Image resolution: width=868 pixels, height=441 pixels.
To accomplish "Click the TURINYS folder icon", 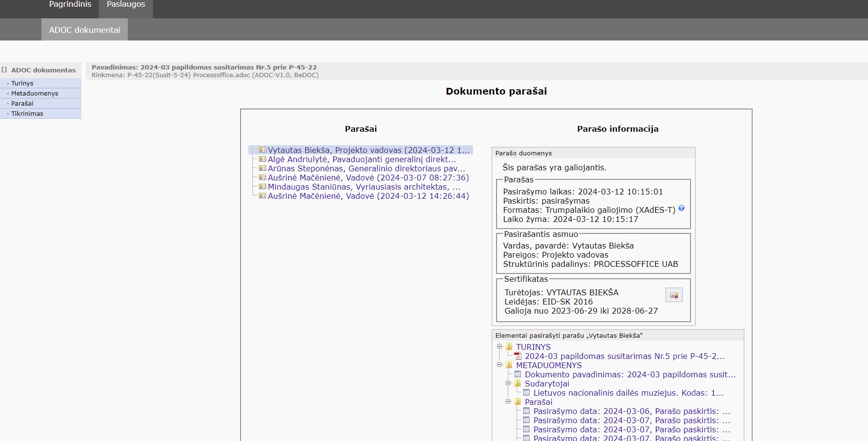I will coord(509,347).
